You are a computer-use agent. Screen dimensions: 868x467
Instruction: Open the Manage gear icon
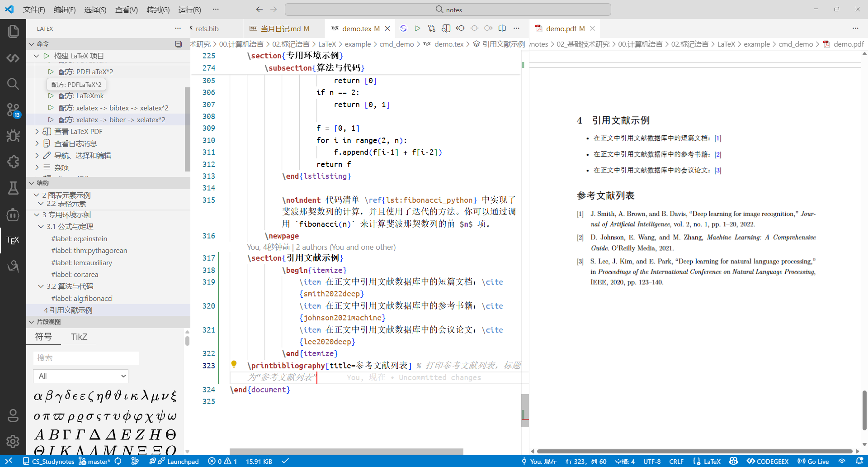tap(13, 441)
